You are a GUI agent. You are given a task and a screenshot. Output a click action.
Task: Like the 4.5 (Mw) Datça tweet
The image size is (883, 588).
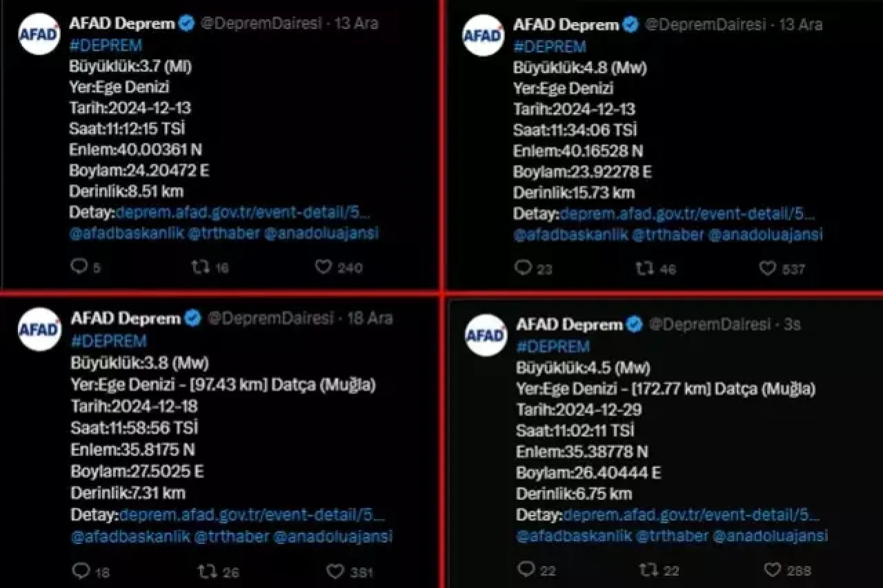772,569
